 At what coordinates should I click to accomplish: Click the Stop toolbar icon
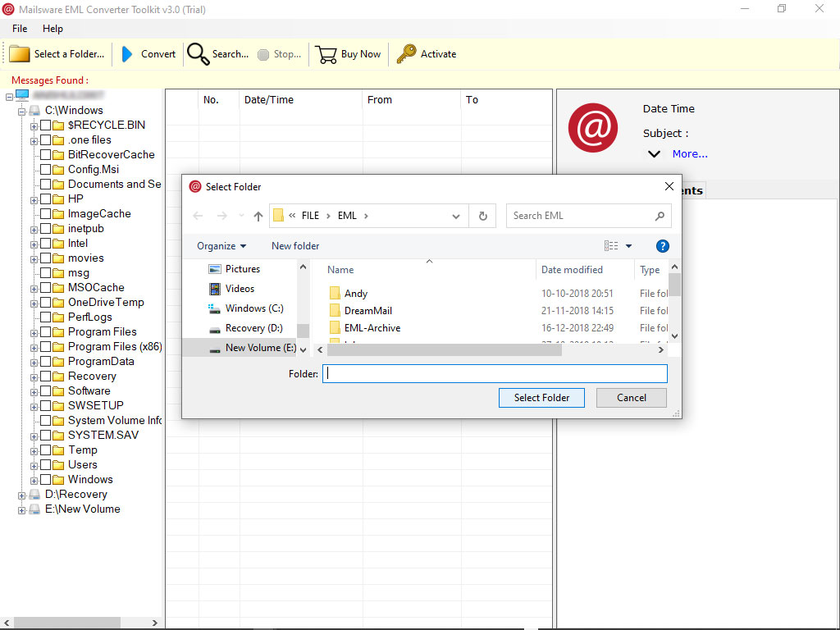click(x=263, y=55)
